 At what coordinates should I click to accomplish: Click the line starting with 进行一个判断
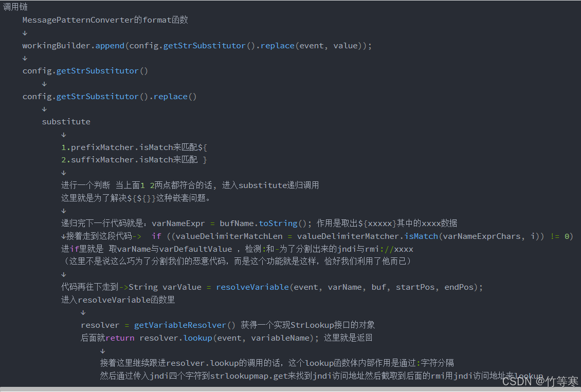pos(190,185)
